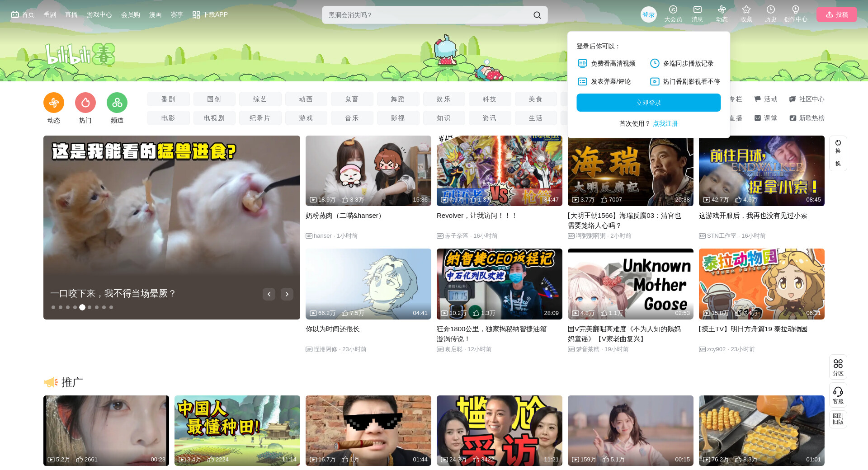
Task: Select the fifth active carousel dot
Action: 82,307
